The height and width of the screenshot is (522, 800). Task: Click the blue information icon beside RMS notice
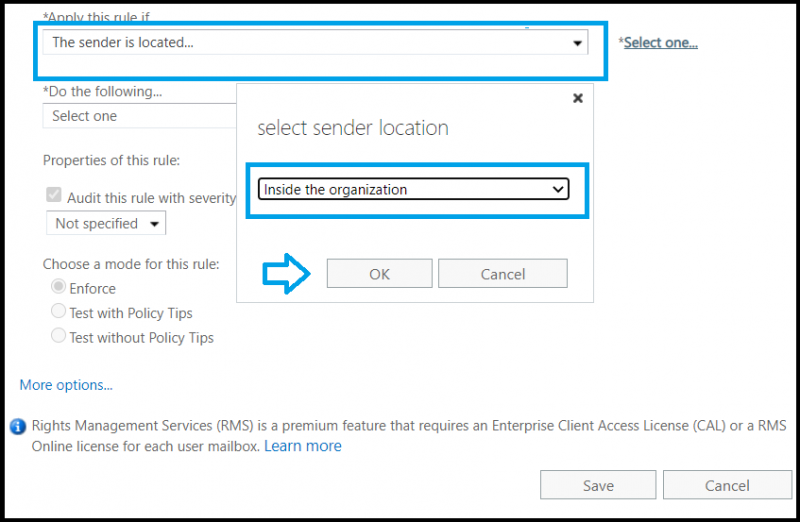[x=17, y=427]
